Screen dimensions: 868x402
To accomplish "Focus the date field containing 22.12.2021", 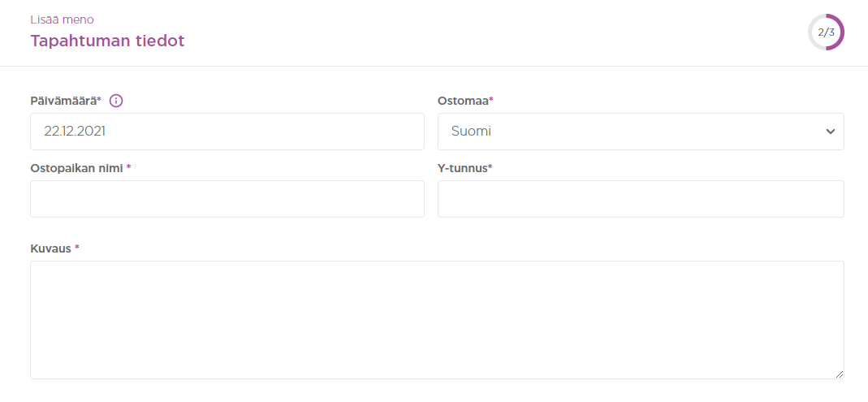I will tap(227, 132).
